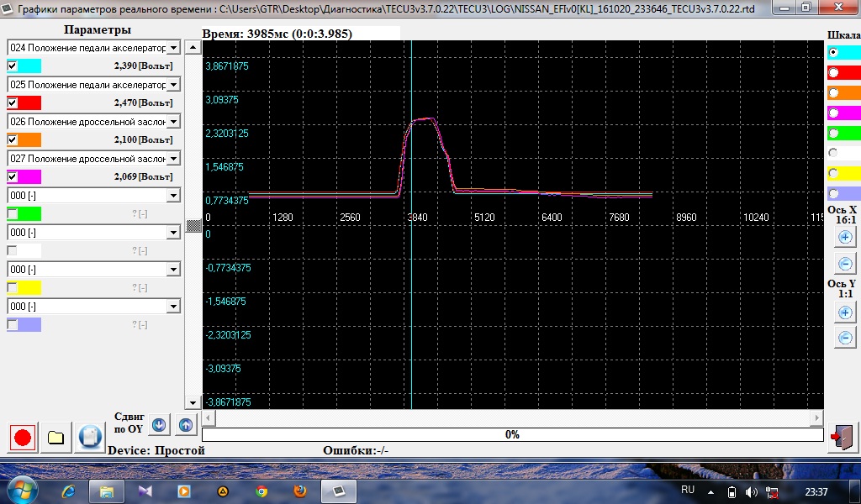This screenshot has width=861, height=504.
Task: Open media player taskbar icon
Action: [184, 491]
